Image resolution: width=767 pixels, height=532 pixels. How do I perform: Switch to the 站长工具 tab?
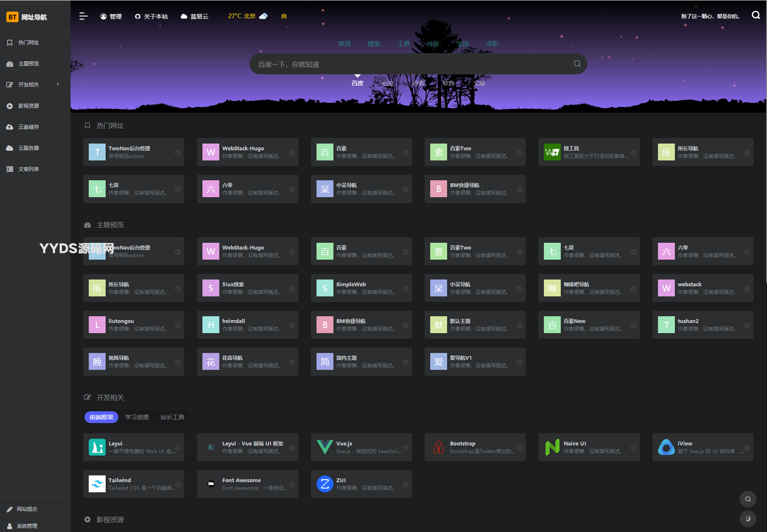(x=172, y=417)
